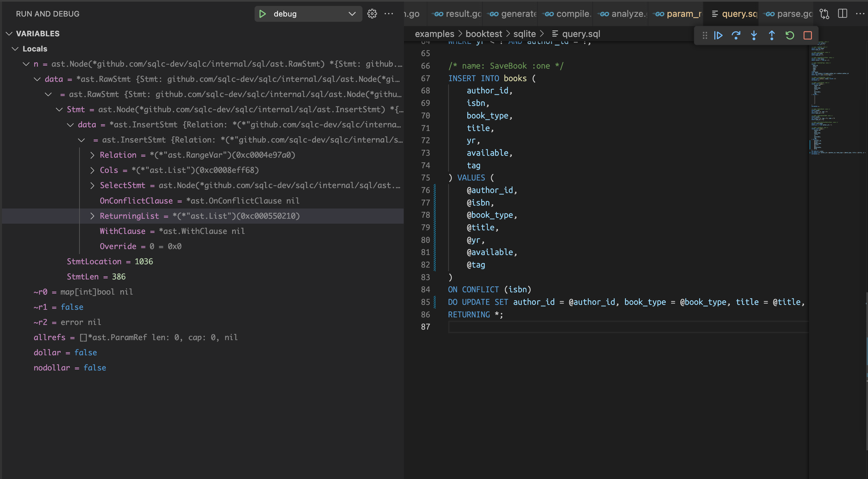Select nodollar = false variable
868x479 pixels.
203,368
